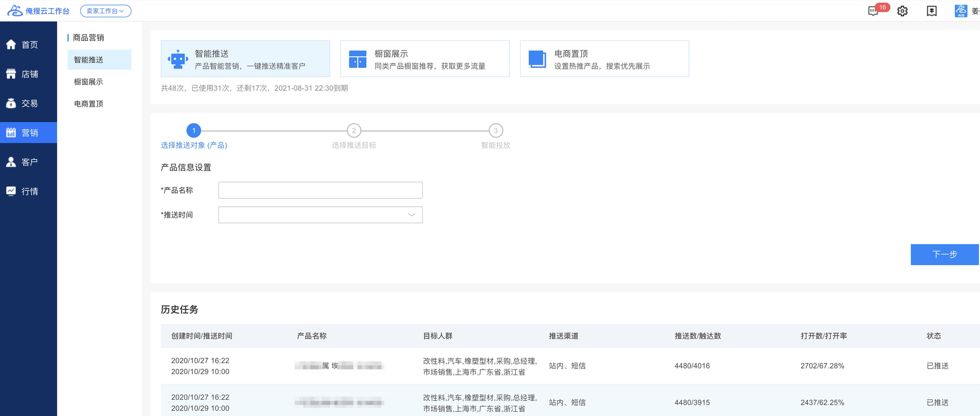This screenshot has width=980, height=416.
Task: Select 电商置顶 in the 商品营销 submenu
Action: tap(88, 104)
